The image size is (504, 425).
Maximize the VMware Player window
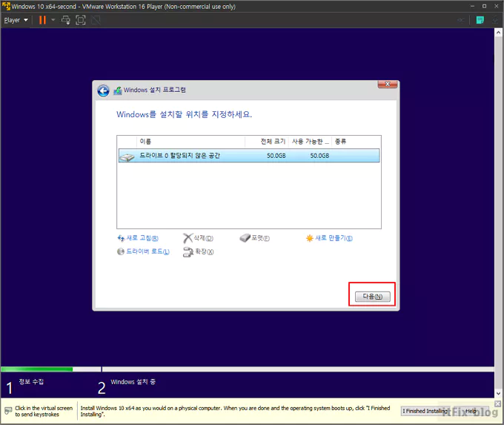click(x=484, y=6)
